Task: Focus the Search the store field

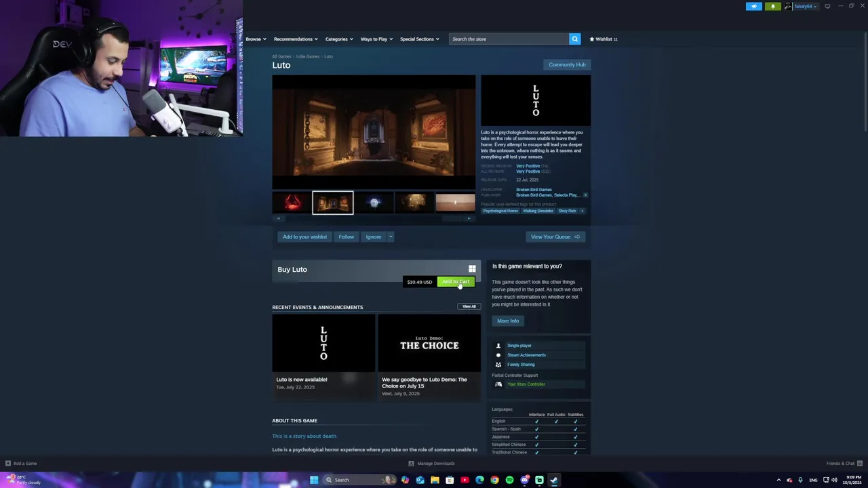Action: pyautogui.click(x=509, y=39)
